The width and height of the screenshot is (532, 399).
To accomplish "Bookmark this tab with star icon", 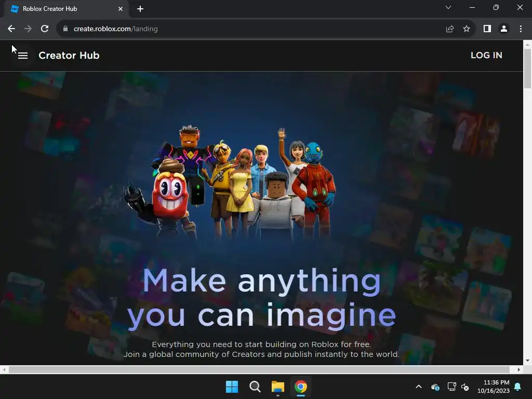I will (x=467, y=29).
